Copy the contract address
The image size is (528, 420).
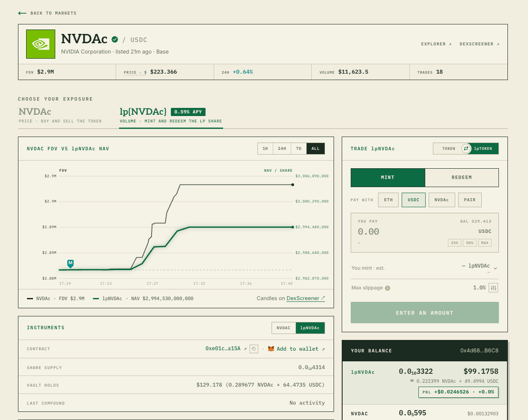point(254,349)
